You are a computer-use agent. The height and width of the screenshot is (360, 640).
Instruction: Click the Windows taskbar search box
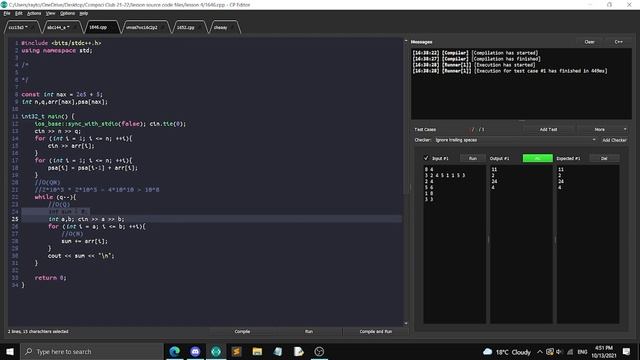91,351
